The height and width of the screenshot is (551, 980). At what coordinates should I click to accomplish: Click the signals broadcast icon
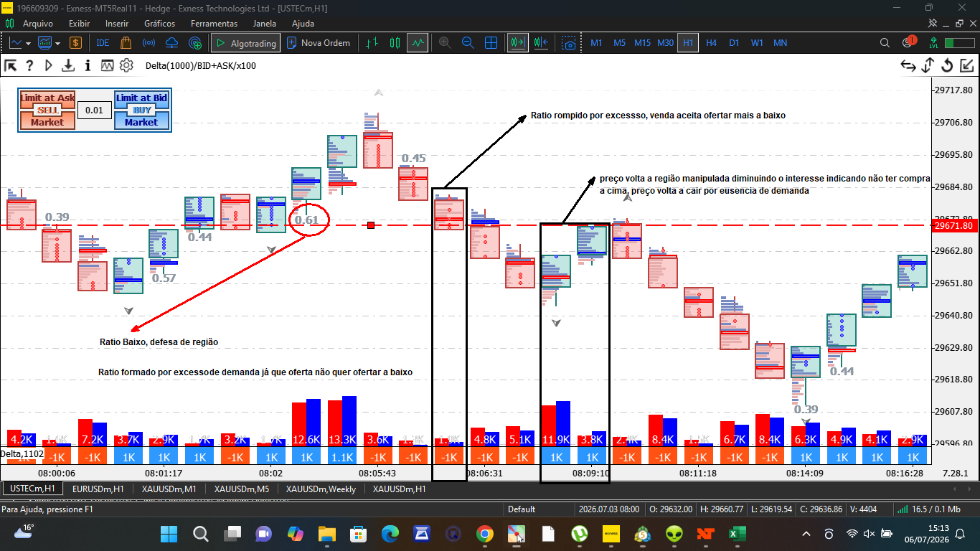[x=149, y=43]
